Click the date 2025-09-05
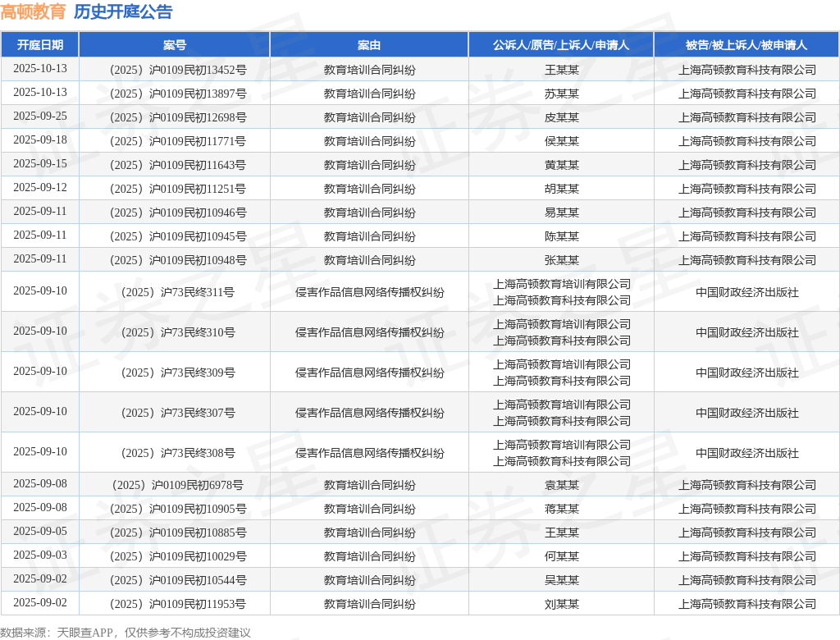 click(x=40, y=531)
